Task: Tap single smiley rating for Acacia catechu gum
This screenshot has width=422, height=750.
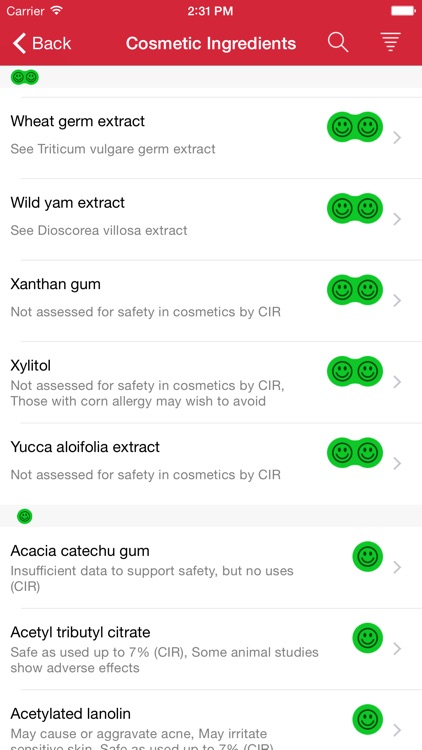Action: pyautogui.click(x=367, y=556)
